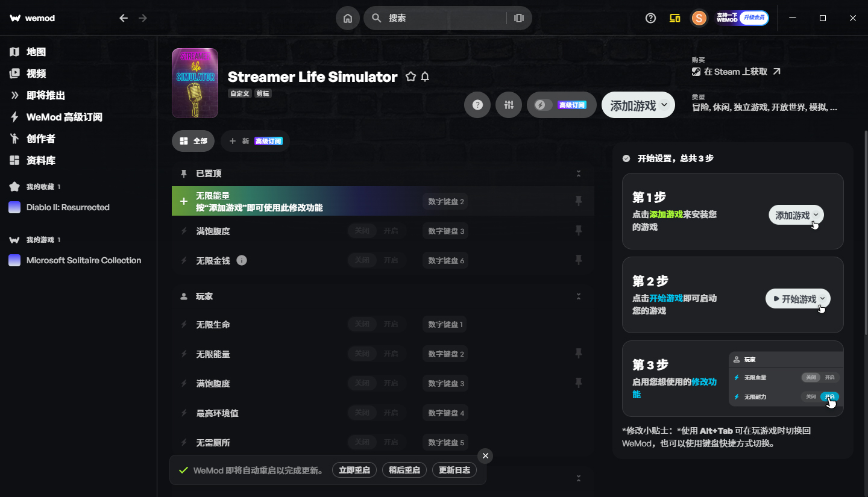Image resolution: width=868 pixels, height=497 pixels.
Task: Open the help question mark in title bar
Action: [x=650, y=18]
